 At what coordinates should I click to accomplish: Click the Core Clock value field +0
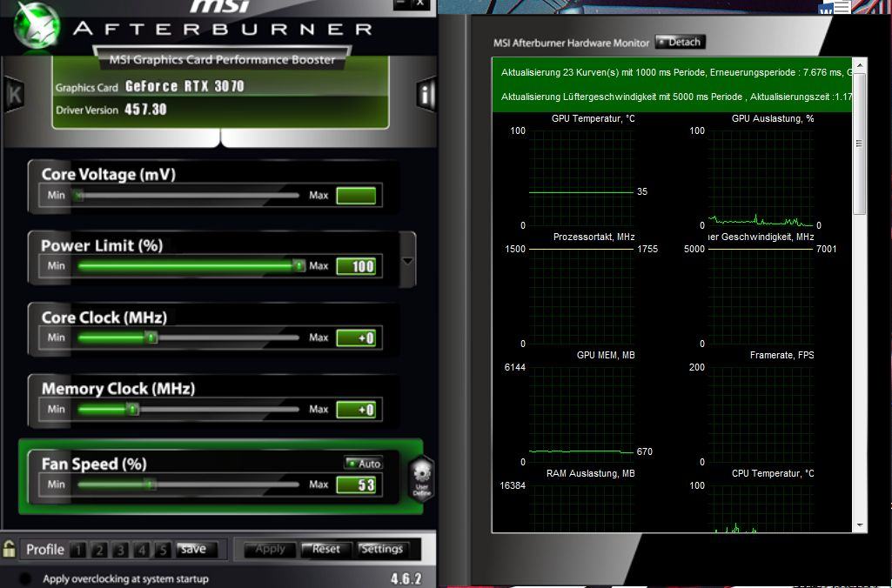pyautogui.click(x=356, y=337)
